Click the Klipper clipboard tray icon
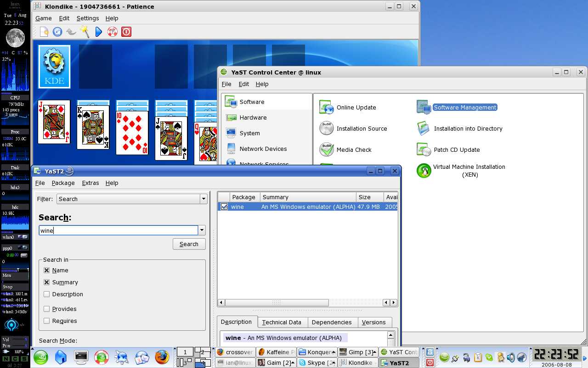The width and height of the screenshot is (588, 368). coord(478,357)
